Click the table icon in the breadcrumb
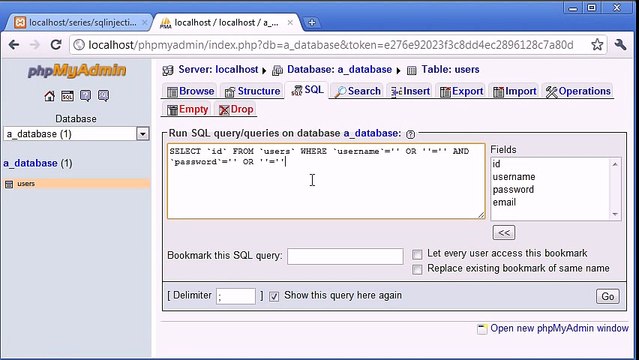The image size is (639, 360). [412, 71]
